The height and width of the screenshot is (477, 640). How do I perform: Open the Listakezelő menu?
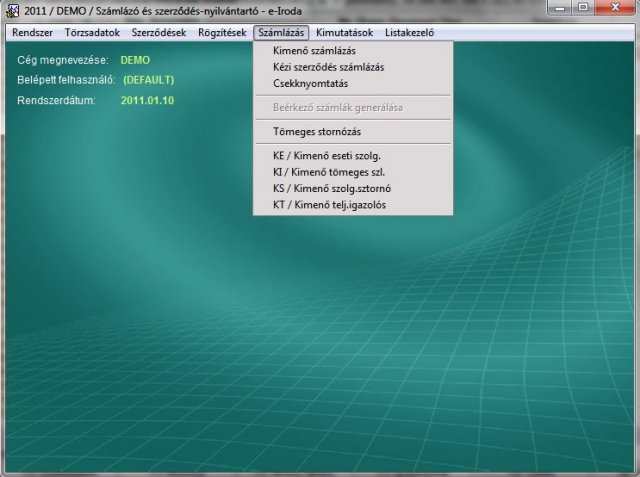409,33
